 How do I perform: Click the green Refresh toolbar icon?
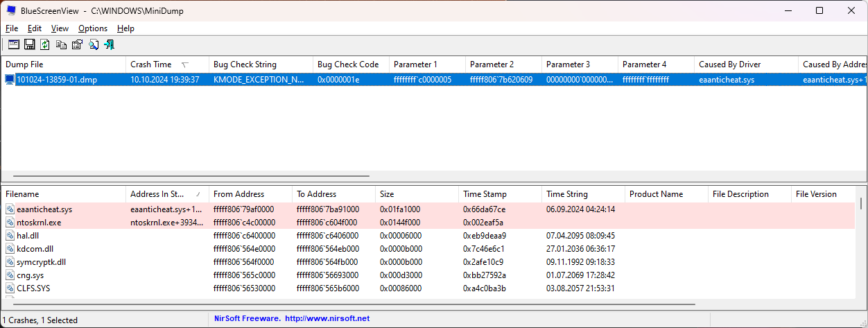coord(45,44)
